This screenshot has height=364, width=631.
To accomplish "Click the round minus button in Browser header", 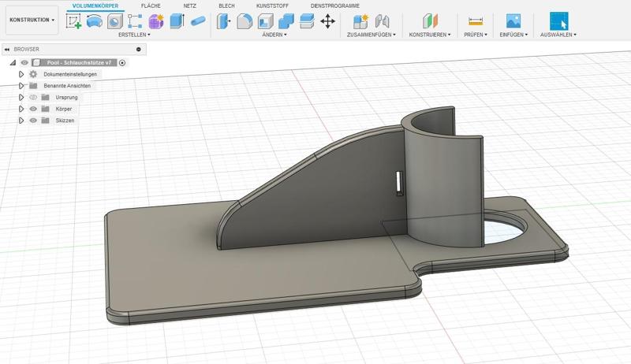I will coord(139,49).
